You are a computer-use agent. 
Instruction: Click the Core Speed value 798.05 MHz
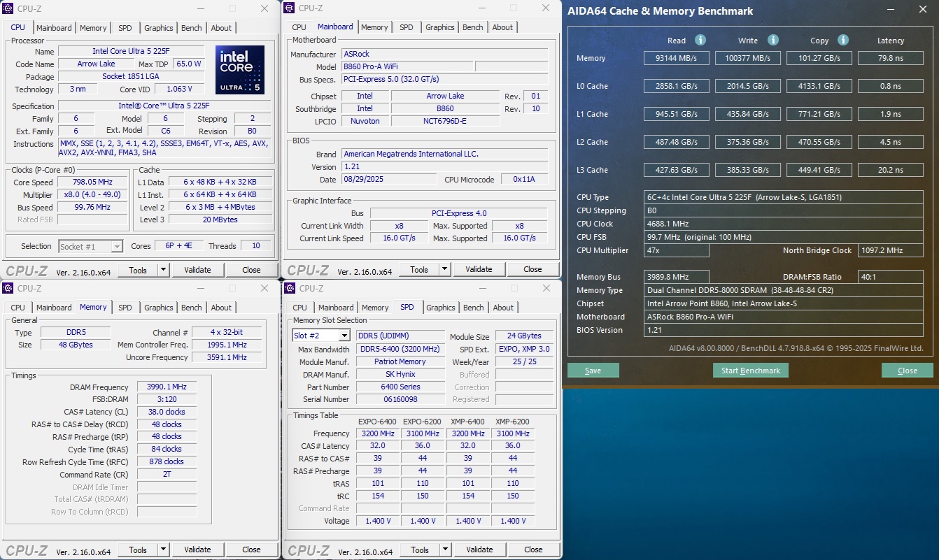click(92, 182)
